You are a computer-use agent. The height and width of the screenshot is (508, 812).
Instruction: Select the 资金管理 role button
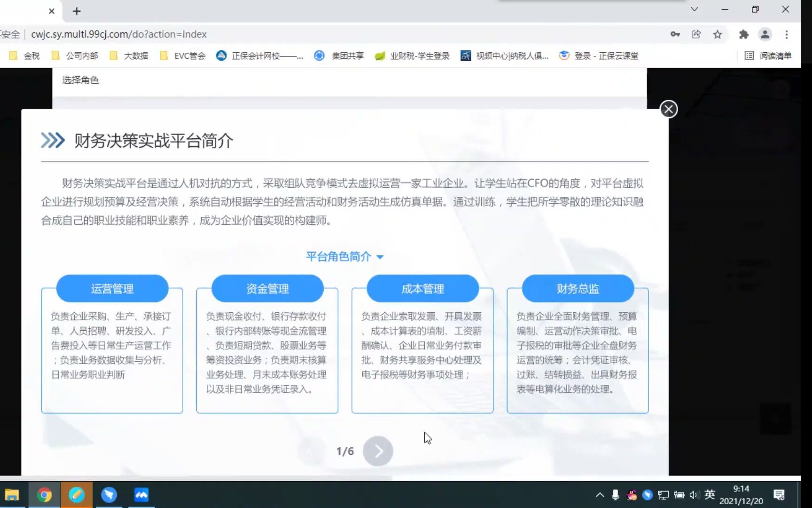(x=267, y=288)
